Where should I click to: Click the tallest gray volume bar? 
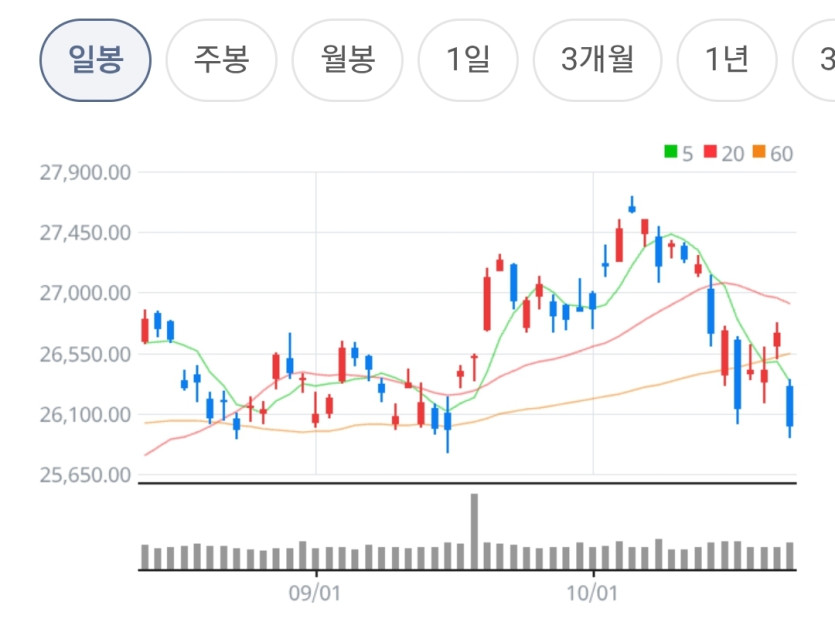coord(474,531)
